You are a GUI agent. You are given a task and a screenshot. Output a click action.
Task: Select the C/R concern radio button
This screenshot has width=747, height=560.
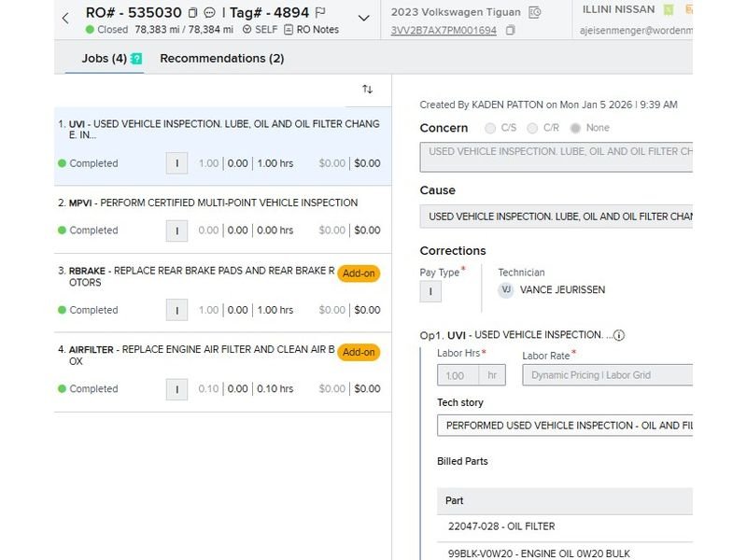[532, 128]
